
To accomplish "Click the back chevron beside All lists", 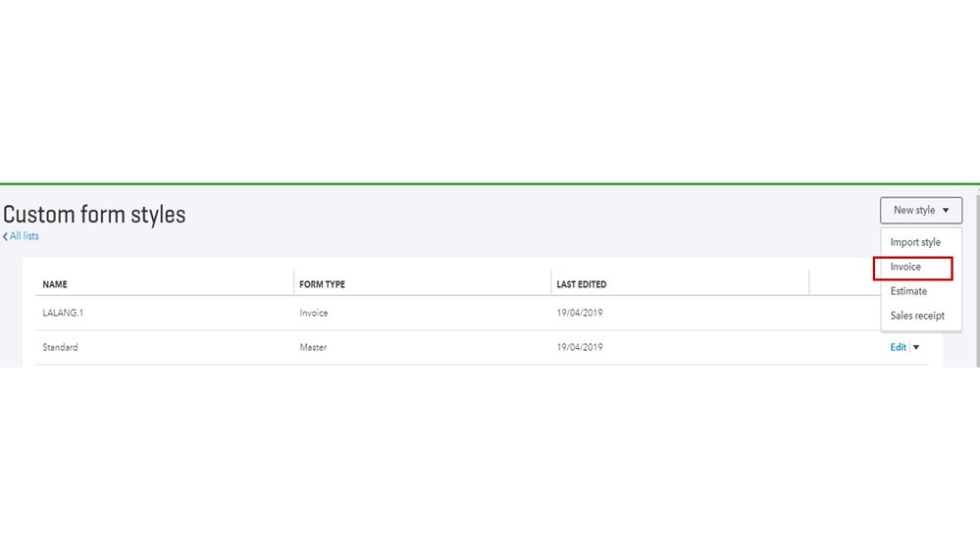I will (5, 236).
